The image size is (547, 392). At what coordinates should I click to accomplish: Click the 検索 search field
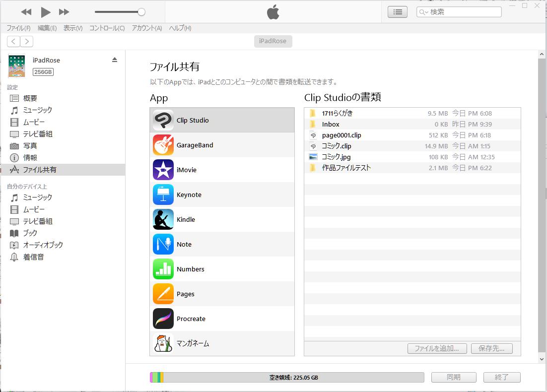(459, 12)
